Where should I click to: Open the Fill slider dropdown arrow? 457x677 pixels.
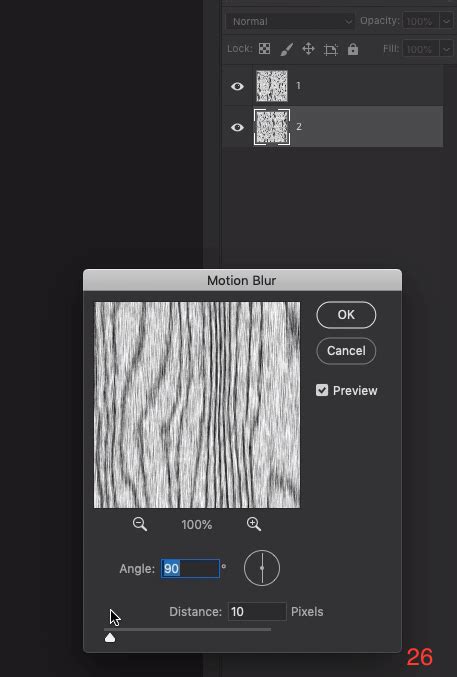tap(446, 49)
